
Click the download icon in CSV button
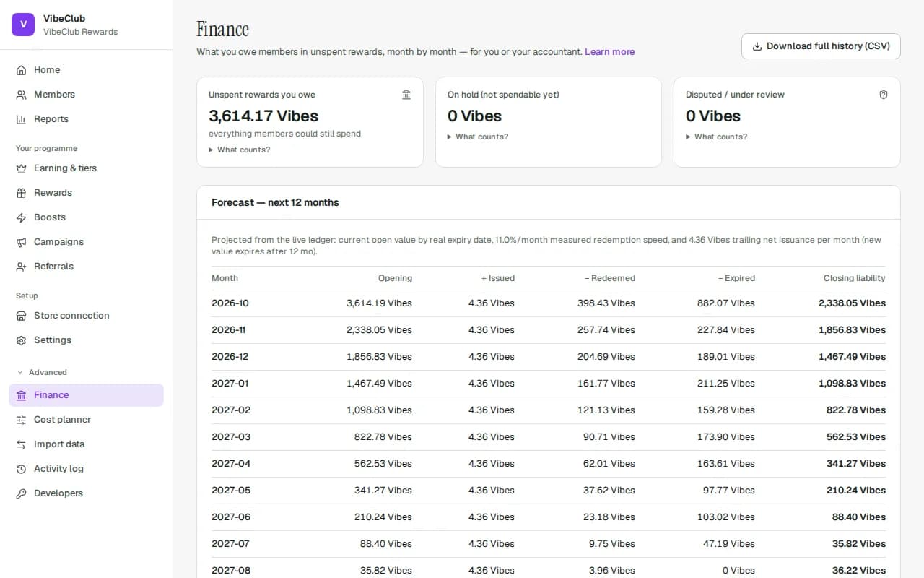tap(757, 46)
